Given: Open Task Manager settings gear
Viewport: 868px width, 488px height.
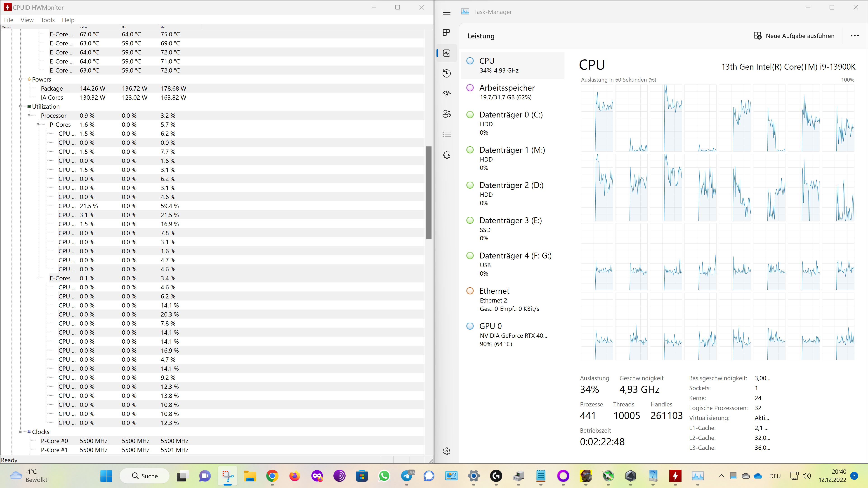Looking at the screenshot, I should [446, 451].
